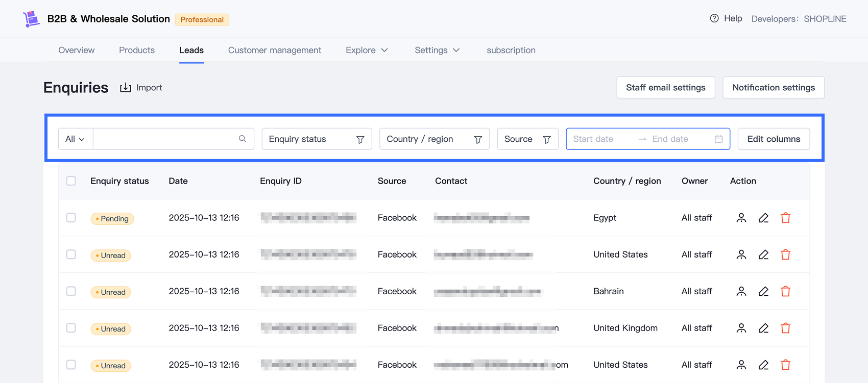The height and width of the screenshot is (383, 868).
Task: Expand the Enquiry status filter
Action: (x=317, y=139)
